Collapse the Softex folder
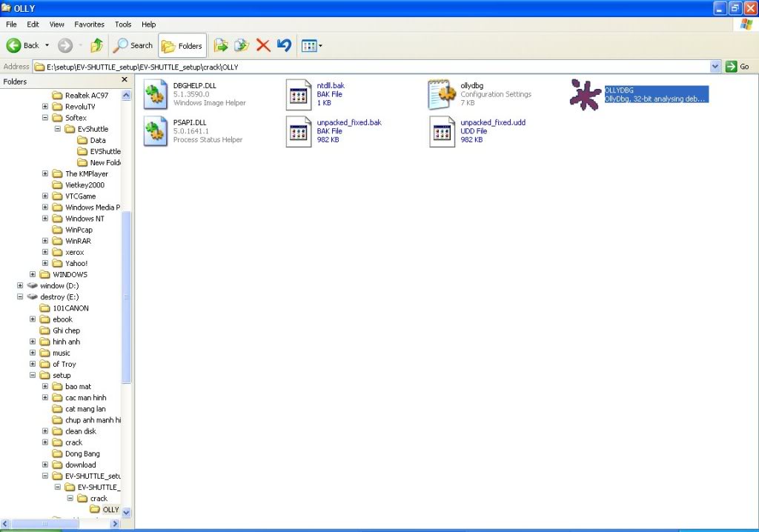This screenshot has height=532, width=759. click(x=45, y=118)
